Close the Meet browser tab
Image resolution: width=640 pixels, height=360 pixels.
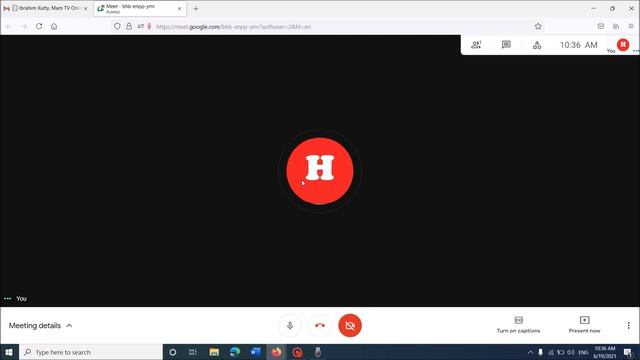pos(179,8)
